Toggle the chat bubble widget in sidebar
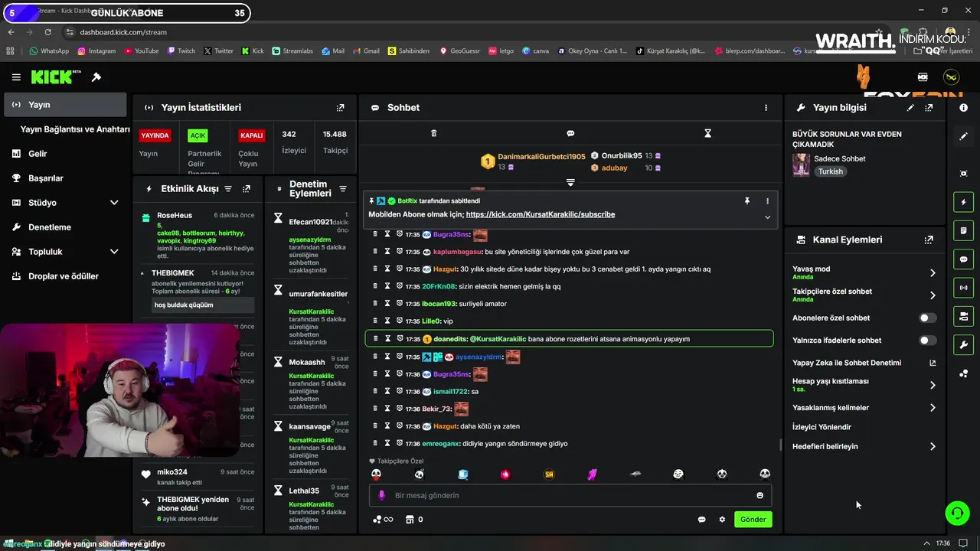 point(963,259)
